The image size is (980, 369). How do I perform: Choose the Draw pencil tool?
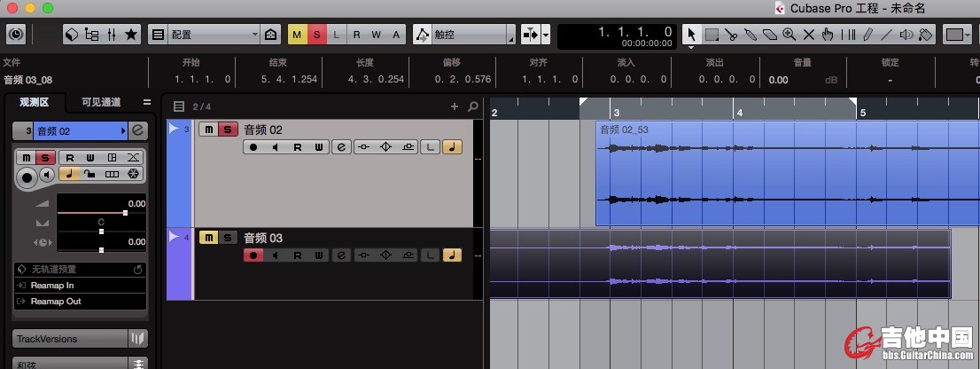867,35
